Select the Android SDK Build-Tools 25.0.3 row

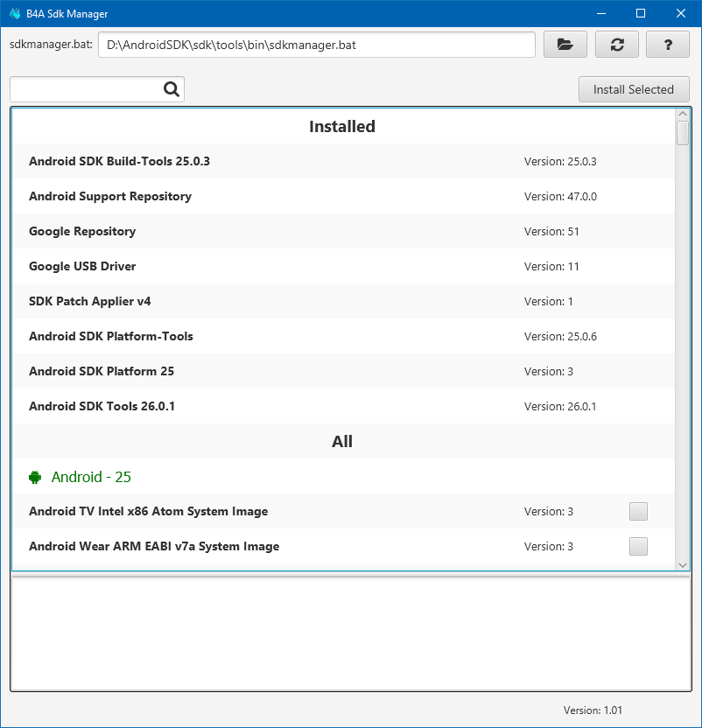tap(343, 161)
